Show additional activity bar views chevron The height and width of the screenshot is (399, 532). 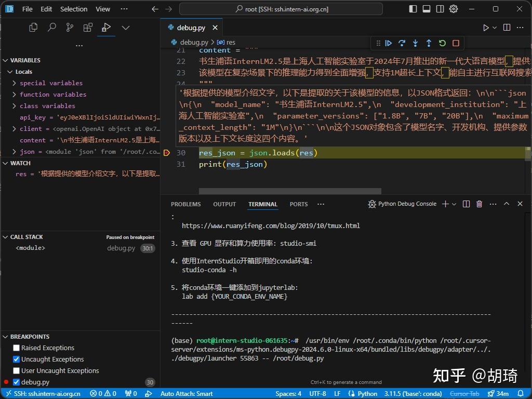[126, 28]
